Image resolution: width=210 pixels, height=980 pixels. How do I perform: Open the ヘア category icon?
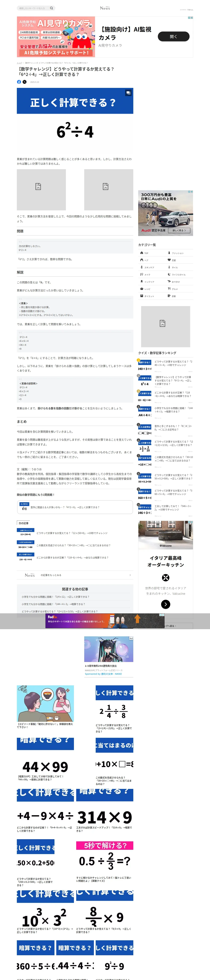(x=142, y=260)
